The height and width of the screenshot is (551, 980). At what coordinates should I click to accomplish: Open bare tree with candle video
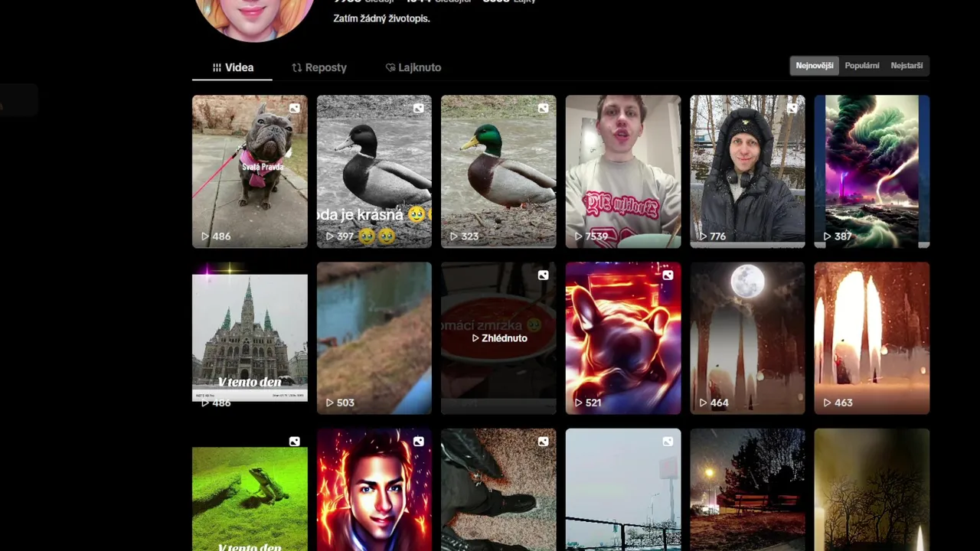coord(872,490)
